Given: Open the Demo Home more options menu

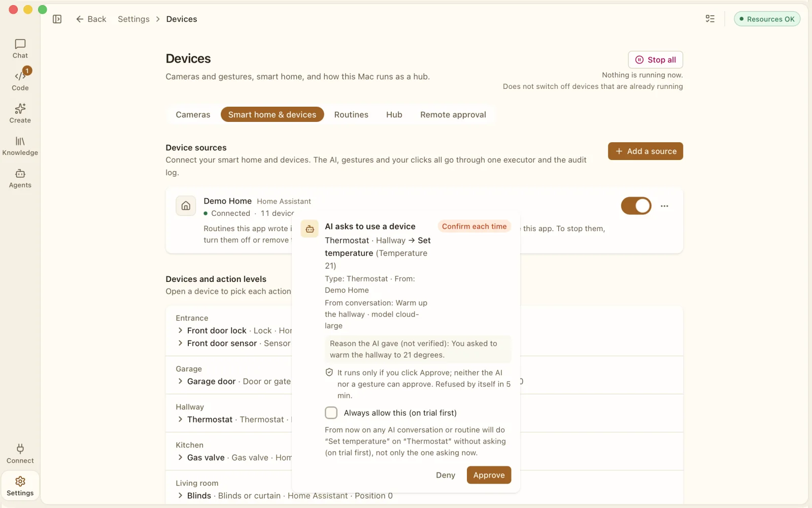Looking at the screenshot, I should point(664,206).
